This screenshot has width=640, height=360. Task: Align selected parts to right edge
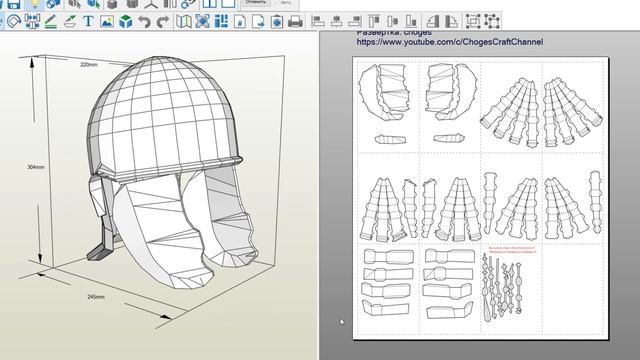355,21
